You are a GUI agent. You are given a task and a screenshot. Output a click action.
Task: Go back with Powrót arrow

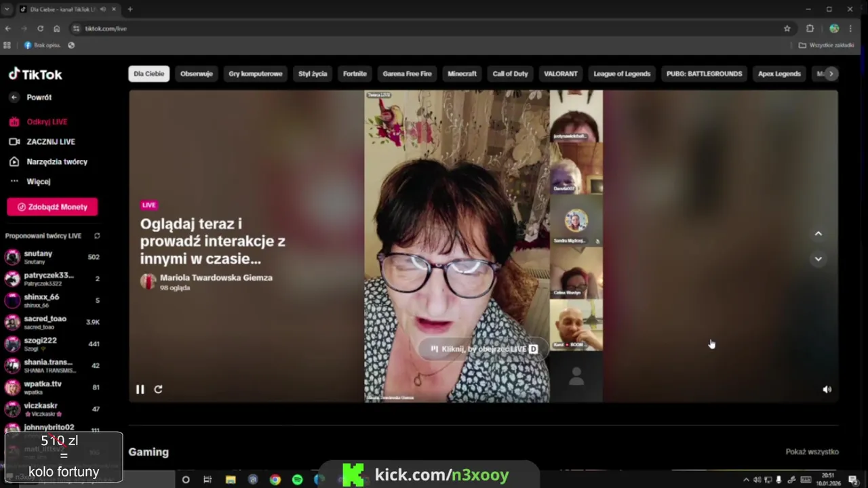pyautogui.click(x=14, y=97)
